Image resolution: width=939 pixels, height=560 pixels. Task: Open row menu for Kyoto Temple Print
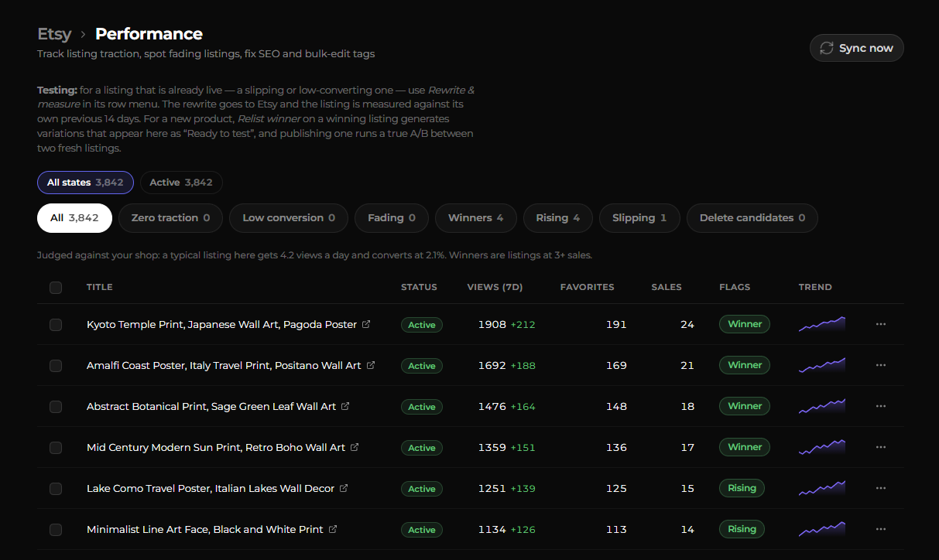click(x=880, y=324)
